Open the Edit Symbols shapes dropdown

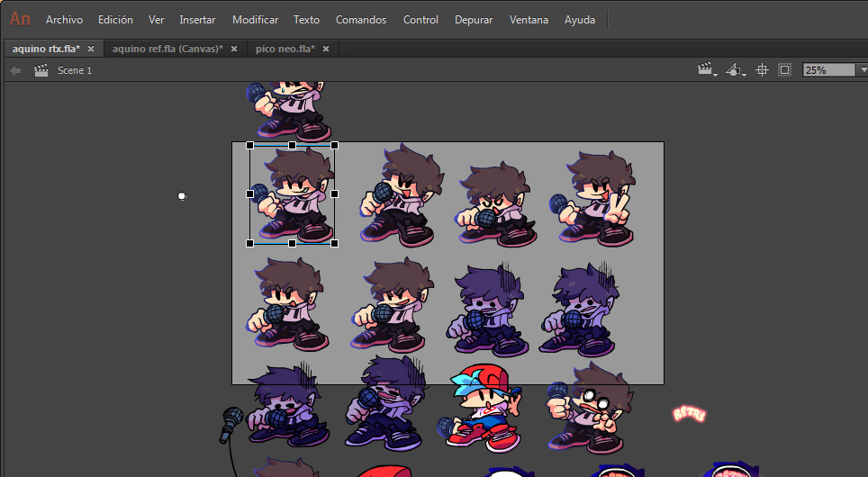click(x=736, y=70)
